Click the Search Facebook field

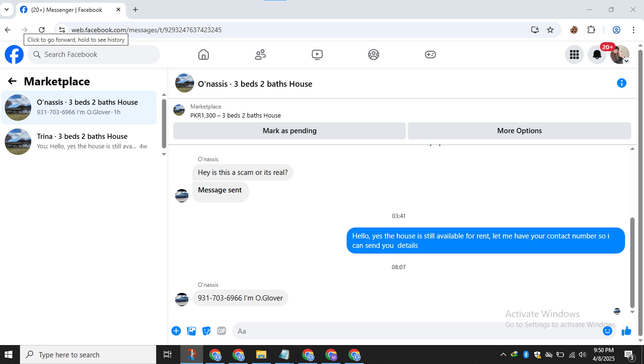click(94, 55)
